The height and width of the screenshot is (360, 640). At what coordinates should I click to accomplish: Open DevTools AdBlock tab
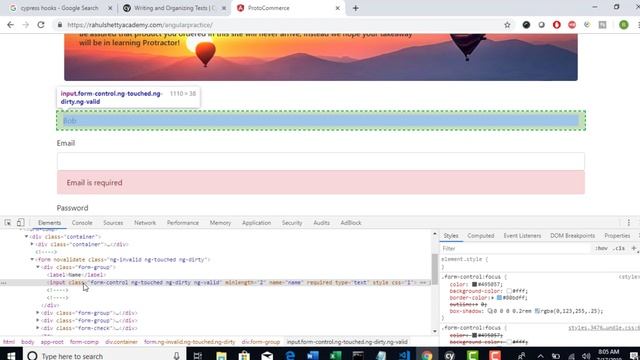click(351, 223)
